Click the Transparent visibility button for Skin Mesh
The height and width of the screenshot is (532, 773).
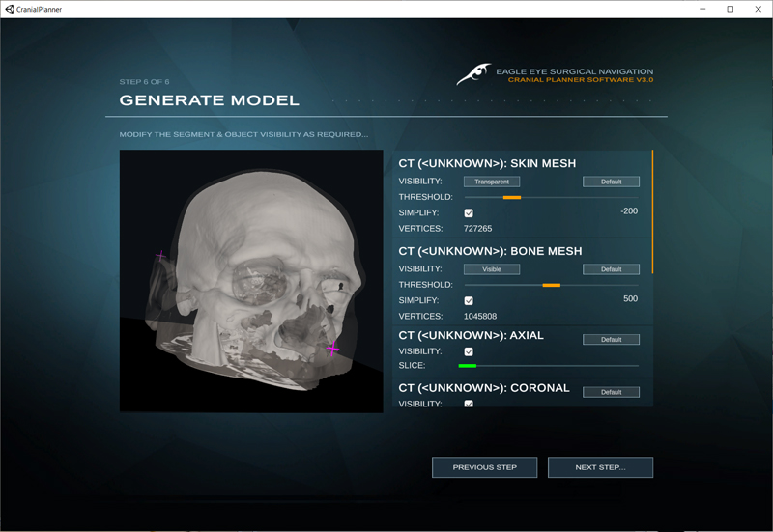point(492,182)
